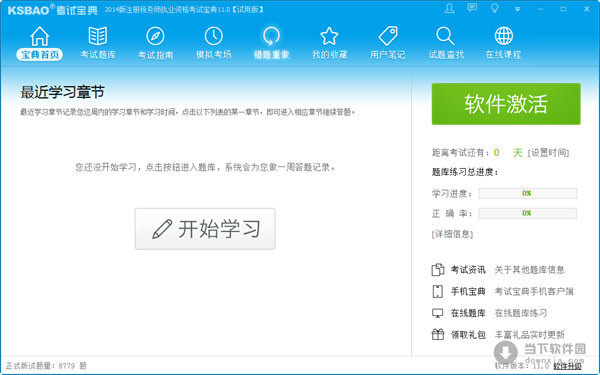
Task: Open the feedback message icon in title bar
Action: 472,8
